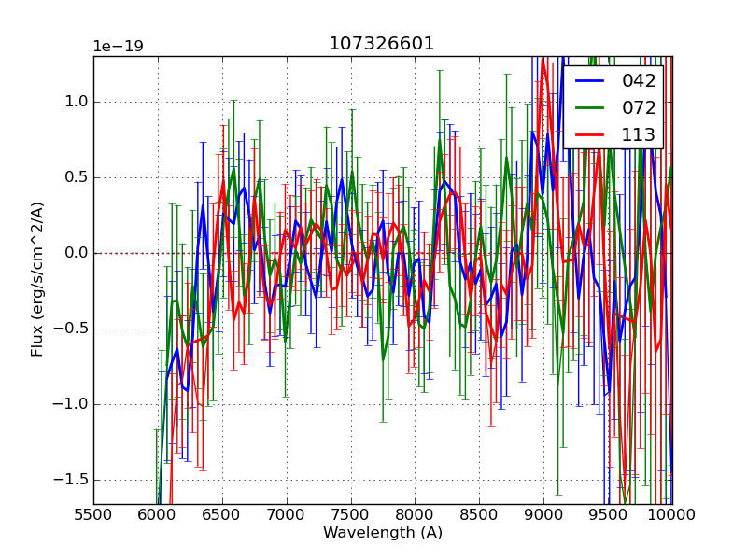Click x-axis tick label 10000
Image resolution: width=747 pixels, height=560 pixels.
[672, 513]
